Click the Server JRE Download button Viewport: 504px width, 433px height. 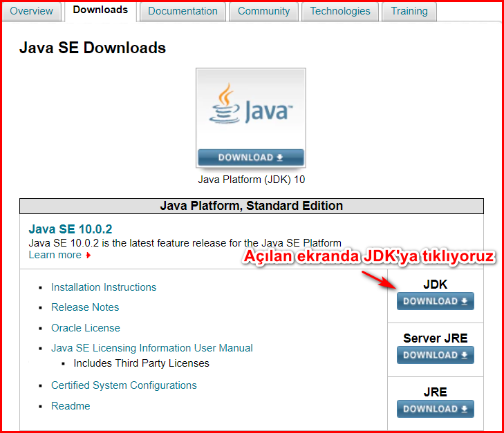coord(436,355)
